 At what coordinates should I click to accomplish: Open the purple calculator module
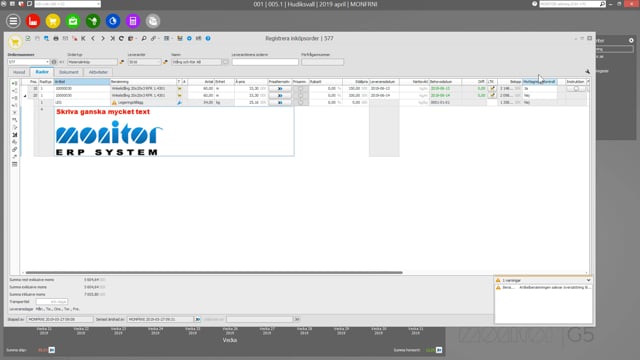click(x=133, y=21)
